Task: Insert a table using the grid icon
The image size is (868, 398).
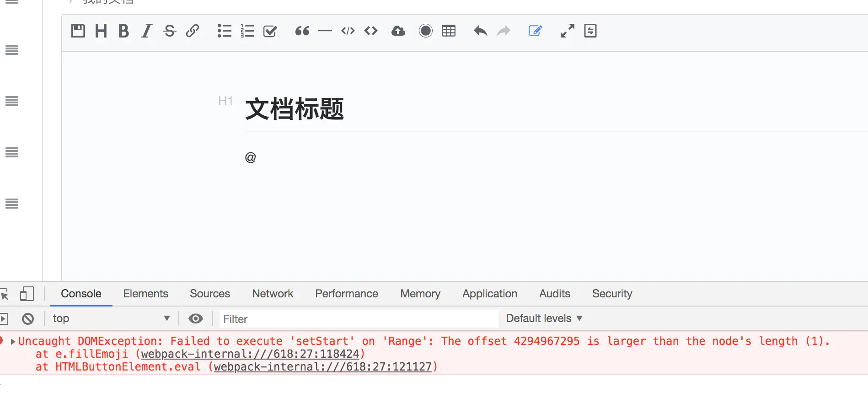Action: [x=449, y=31]
